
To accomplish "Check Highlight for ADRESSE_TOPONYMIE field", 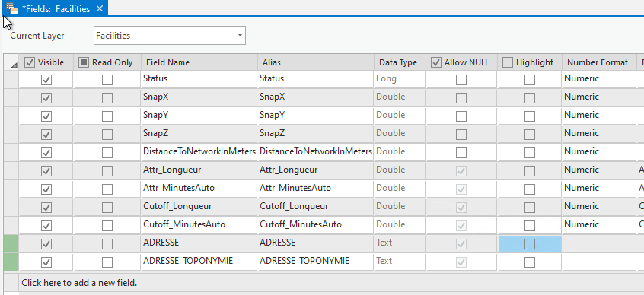I will point(530,262).
